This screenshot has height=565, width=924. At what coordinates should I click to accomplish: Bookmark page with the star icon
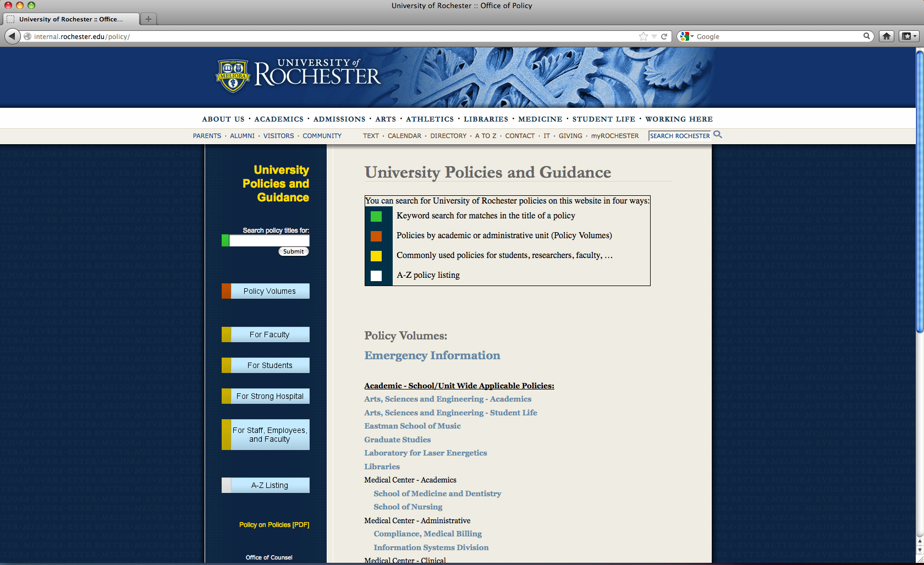(x=643, y=36)
